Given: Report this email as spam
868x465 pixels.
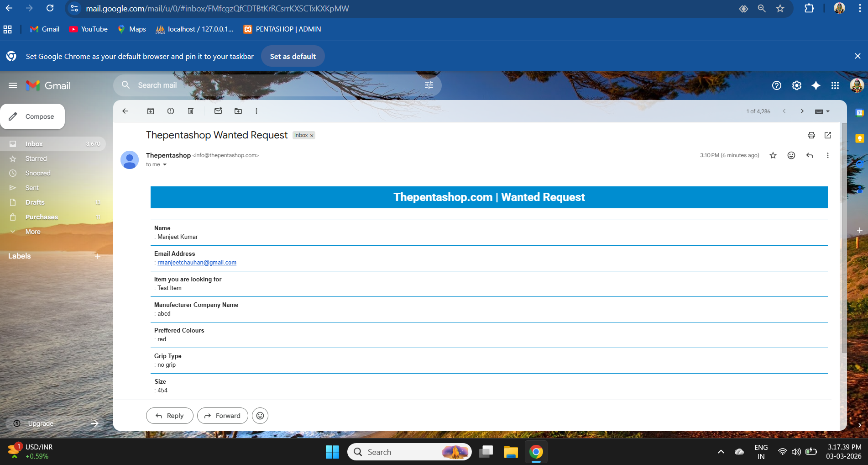Looking at the screenshot, I should click(x=171, y=111).
